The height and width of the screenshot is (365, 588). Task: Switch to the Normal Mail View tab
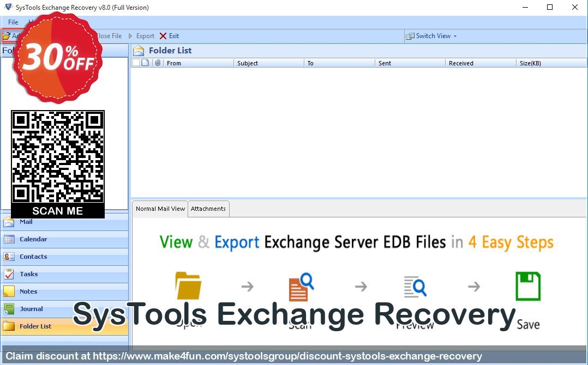[x=160, y=209]
